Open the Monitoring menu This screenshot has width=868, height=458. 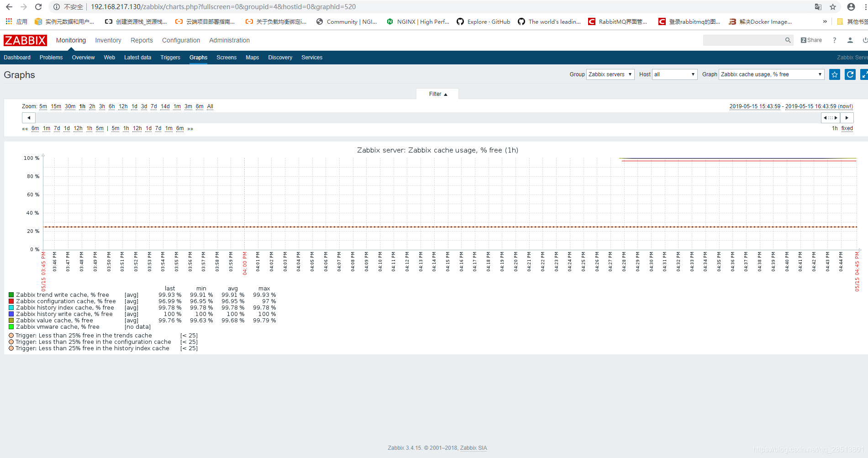(x=71, y=40)
